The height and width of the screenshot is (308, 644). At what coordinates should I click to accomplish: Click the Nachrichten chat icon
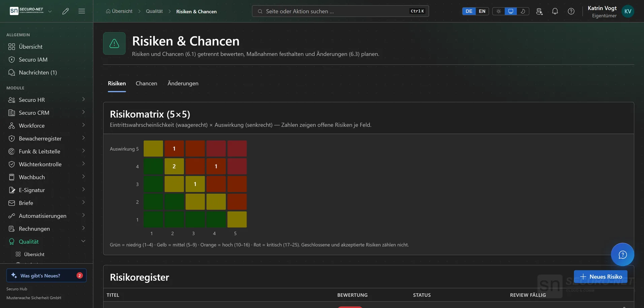tap(12, 72)
